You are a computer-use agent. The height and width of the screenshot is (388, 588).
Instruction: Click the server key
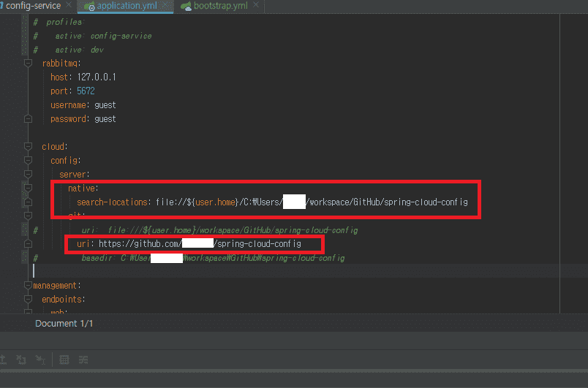72,175
